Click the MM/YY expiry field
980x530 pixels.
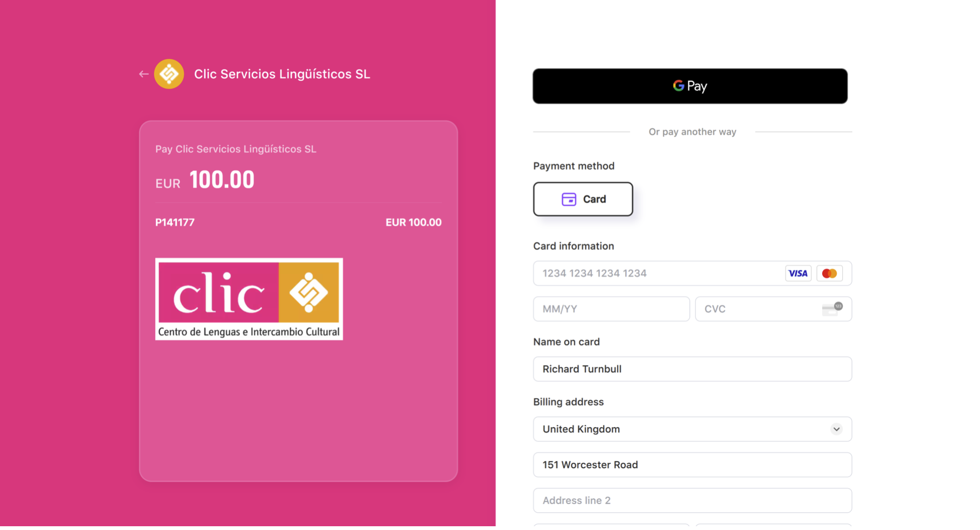pyautogui.click(x=611, y=309)
